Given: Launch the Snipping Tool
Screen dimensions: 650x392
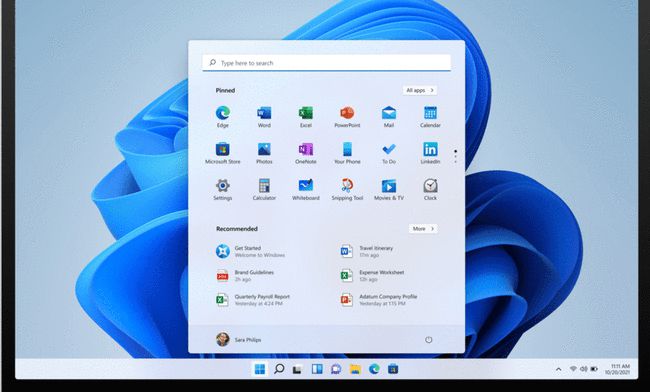Looking at the screenshot, I should 347,189.
